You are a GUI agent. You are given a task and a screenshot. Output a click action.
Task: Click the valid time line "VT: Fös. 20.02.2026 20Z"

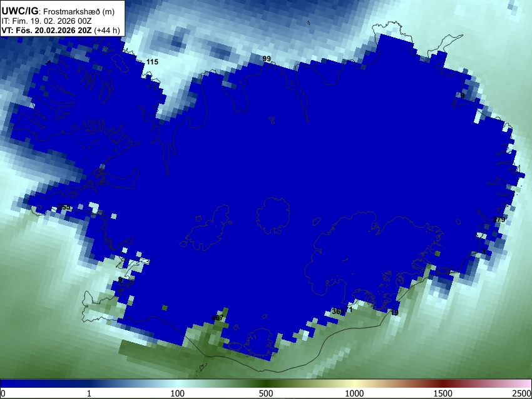click(x=46, y=30)
